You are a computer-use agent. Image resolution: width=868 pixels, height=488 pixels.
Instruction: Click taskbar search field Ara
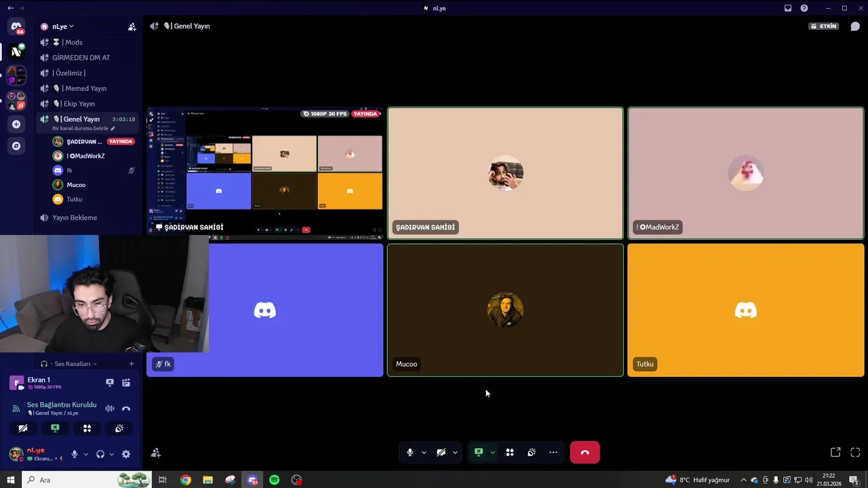point(87,480)
